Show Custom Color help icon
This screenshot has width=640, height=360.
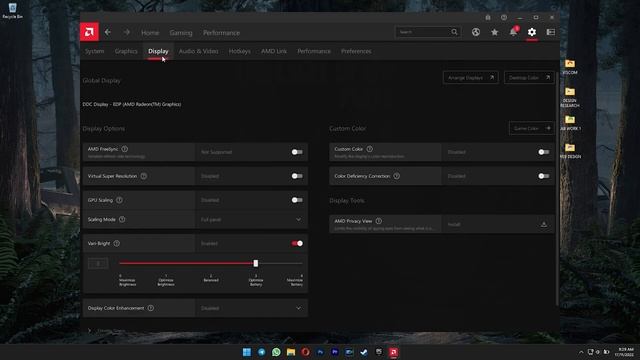pyautogui.click(x=369, y=149)
